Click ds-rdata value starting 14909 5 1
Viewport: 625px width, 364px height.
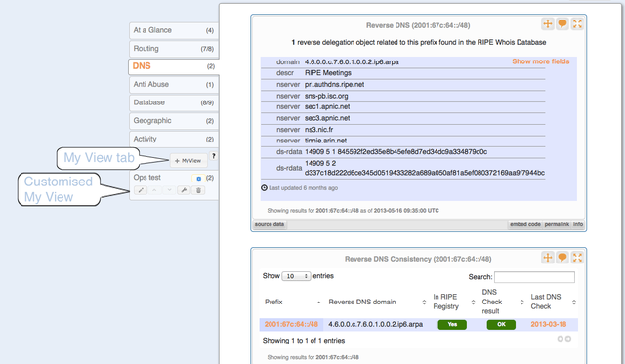point(396,152)
